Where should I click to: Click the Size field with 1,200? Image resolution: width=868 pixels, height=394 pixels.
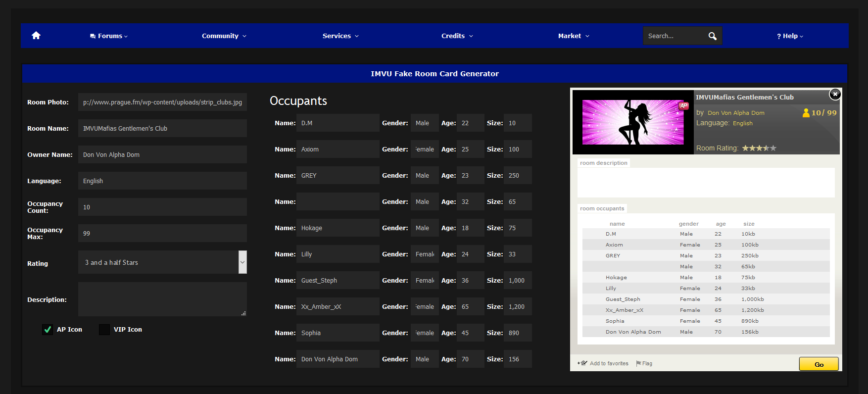tap(518, 307)
